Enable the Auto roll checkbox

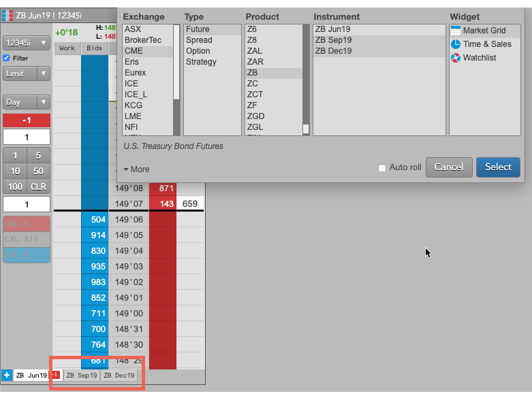[x=382, y=168]
